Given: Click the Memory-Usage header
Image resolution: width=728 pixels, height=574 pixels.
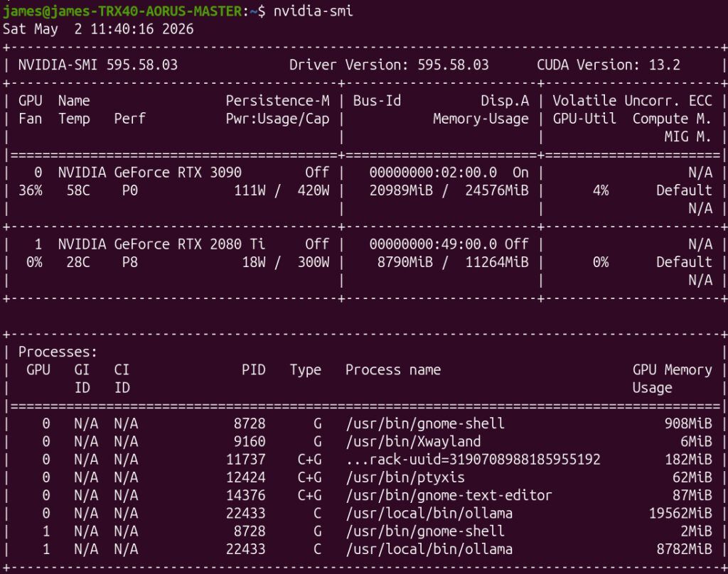Looking at the screenshot, I should (x=481, y=119).
